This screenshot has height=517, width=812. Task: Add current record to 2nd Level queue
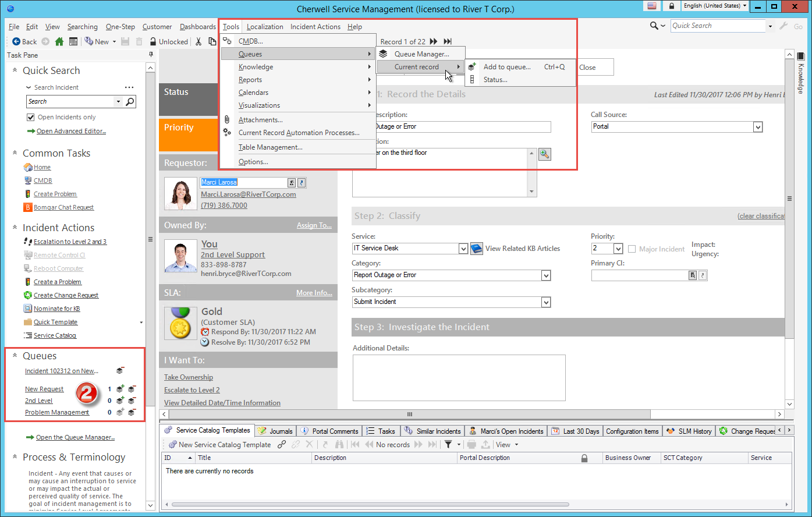[120, 401]
